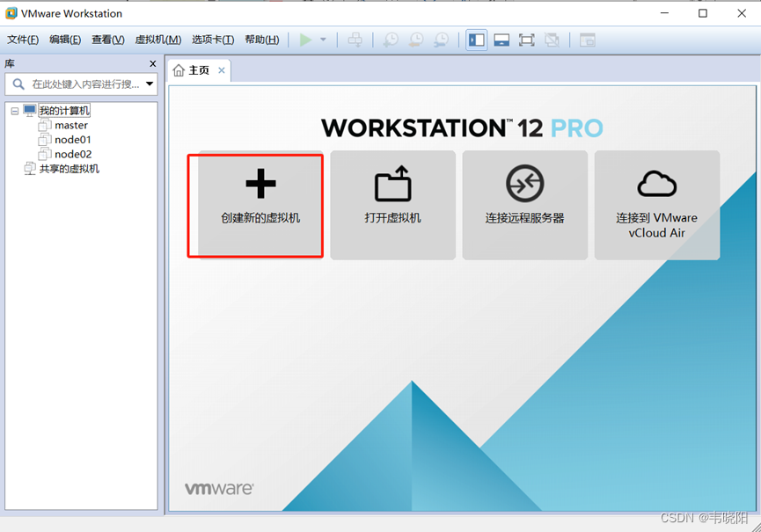This screenshot has width=761, height=532.
Task: Click the Take Snapshot toolbar icon
Action: pyautogui.click(x=391, y=40)
